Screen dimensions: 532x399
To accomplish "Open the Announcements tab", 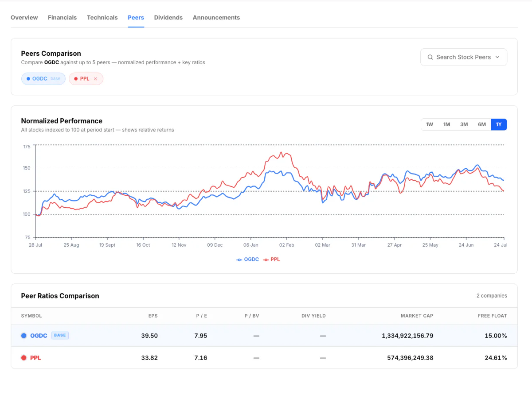I will click(x=216, y=18).
